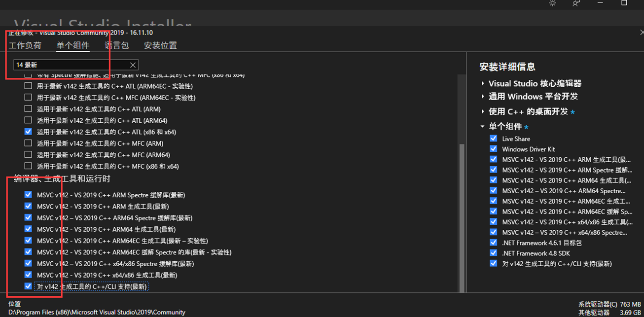Uncheck .NET Framework 4.8 SDK
Viewport: 644px width, 317px height.
[x=494, y=253]
